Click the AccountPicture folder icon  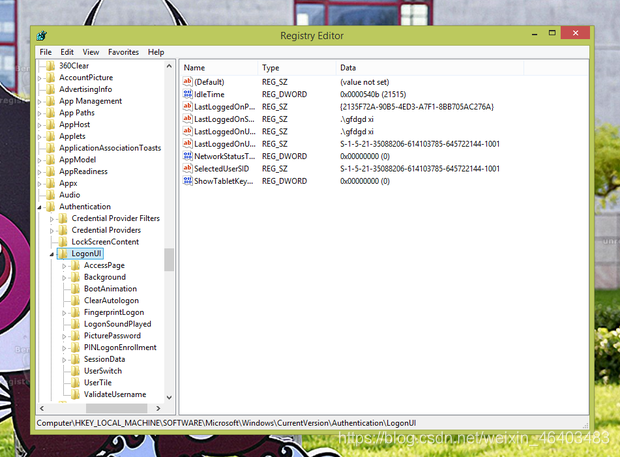pyautogui.click(x=51, y=77)
